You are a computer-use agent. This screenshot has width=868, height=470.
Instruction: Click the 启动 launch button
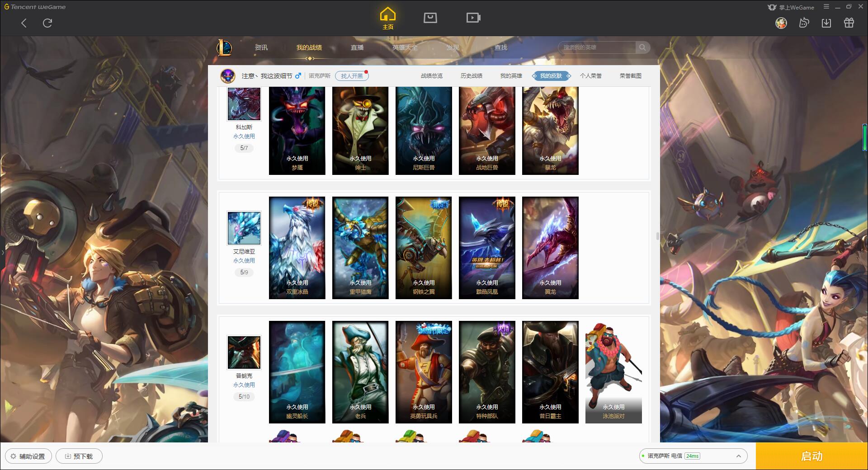coord(812,456)
